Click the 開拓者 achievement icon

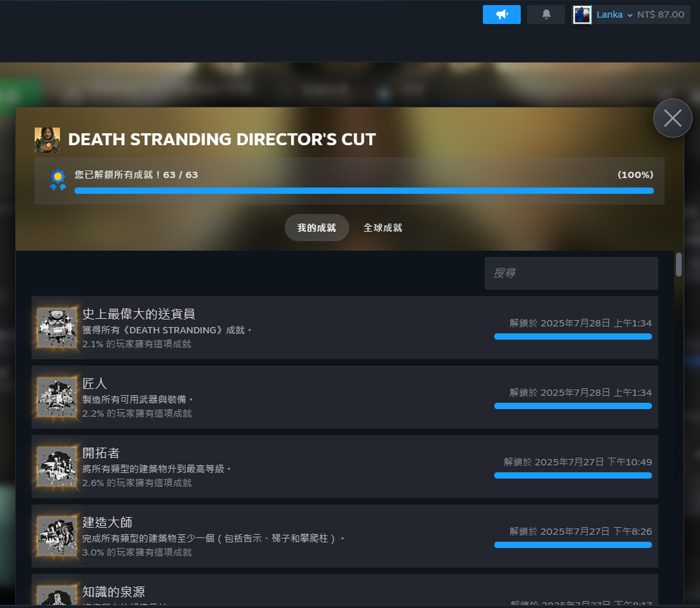coord(57,466)
